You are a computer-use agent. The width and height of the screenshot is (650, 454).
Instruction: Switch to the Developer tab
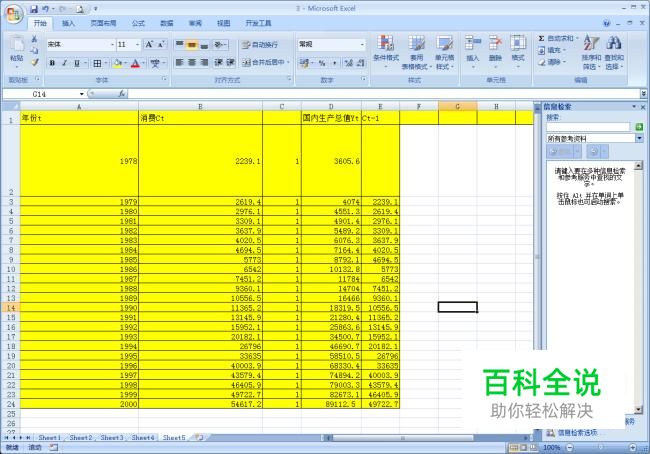point(258,23)
